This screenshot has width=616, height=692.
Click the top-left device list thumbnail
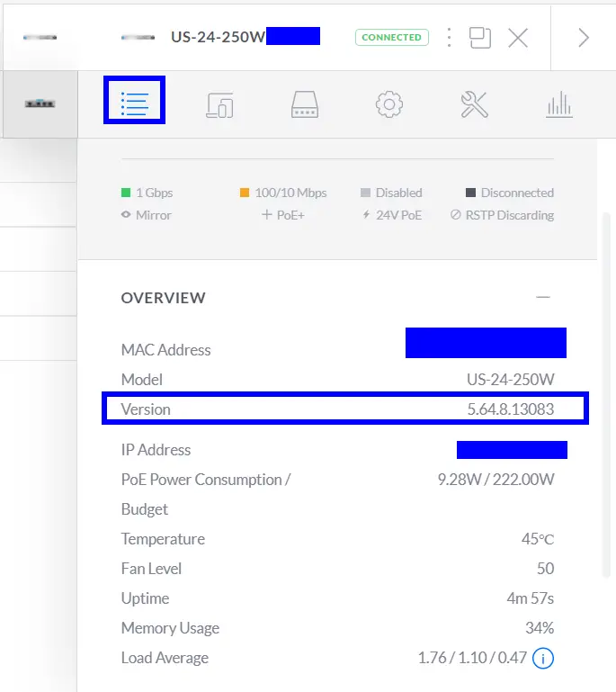pyautogui.click(x=40, y=38)
